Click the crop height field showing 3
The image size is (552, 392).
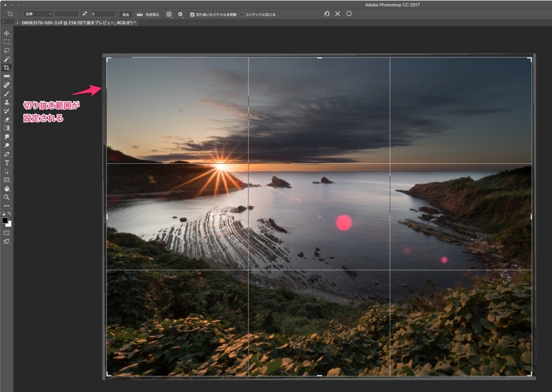103,14
